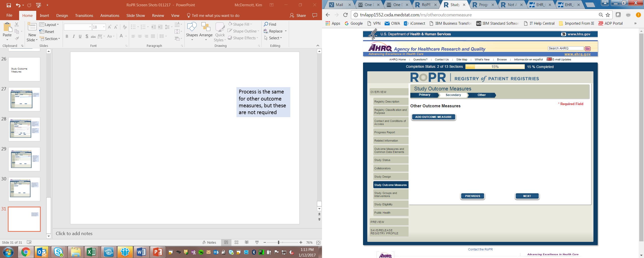
Task: Click the Paste clipboard icon
Action: point(7,27)
